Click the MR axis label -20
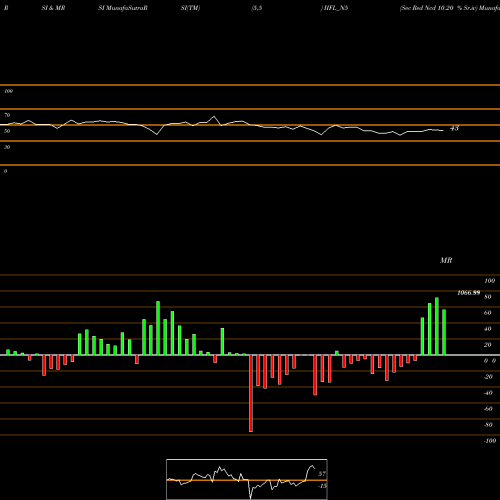This screenshot has height=500, width=500. click(488, 377)
